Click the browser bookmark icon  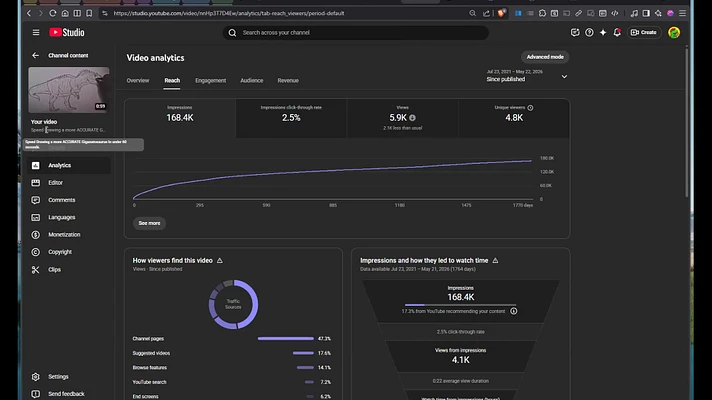89,14
